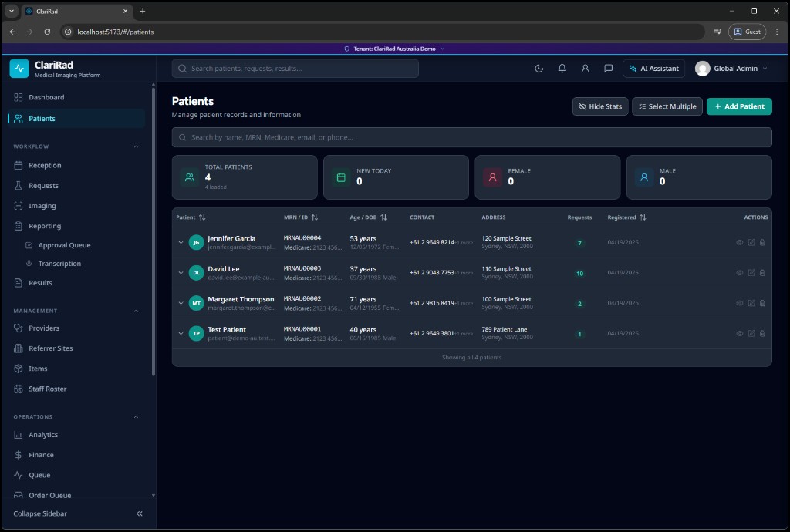Expand David Lee row

tap(181, 273)
